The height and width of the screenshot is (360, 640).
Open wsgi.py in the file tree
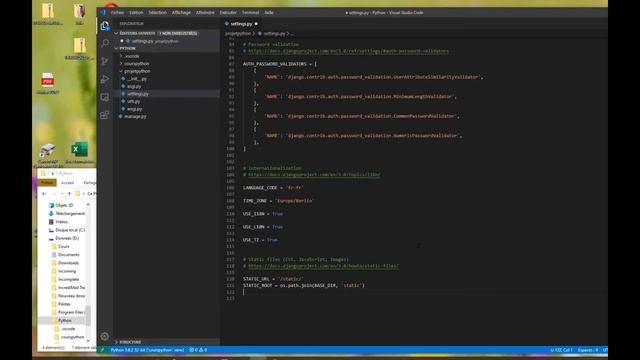134,109
